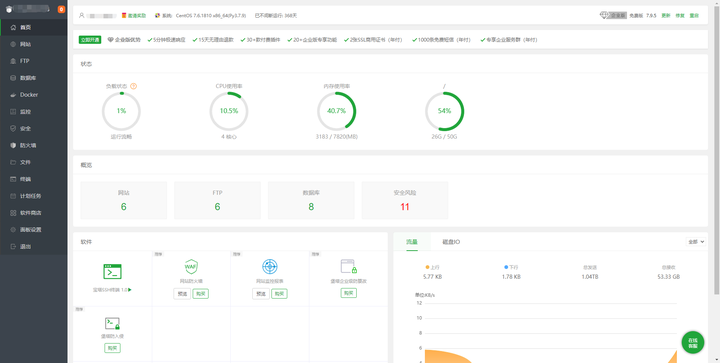Switch to the 磁盘IO tab
The image size is (720, 363).
pos(451,241)
